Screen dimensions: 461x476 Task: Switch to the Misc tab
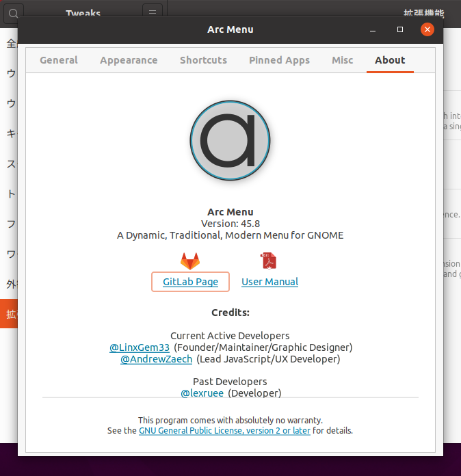(342, 60)
